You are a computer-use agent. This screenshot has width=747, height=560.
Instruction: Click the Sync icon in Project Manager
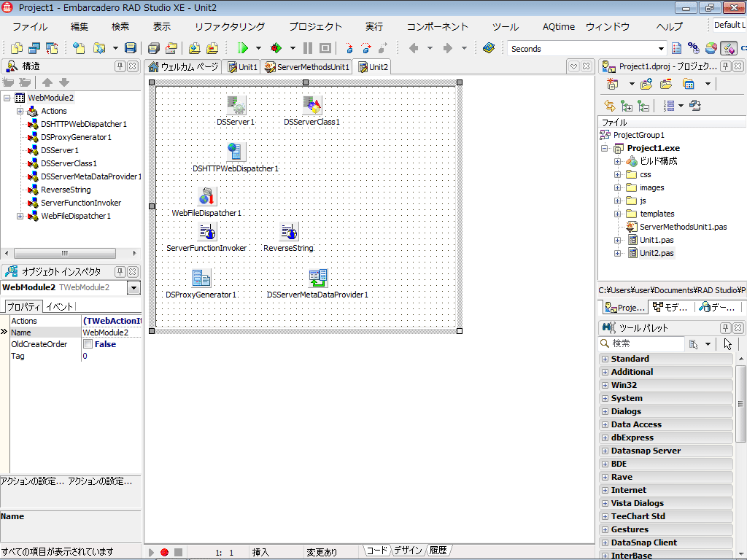pyautogui.click(x=609, y=106)
